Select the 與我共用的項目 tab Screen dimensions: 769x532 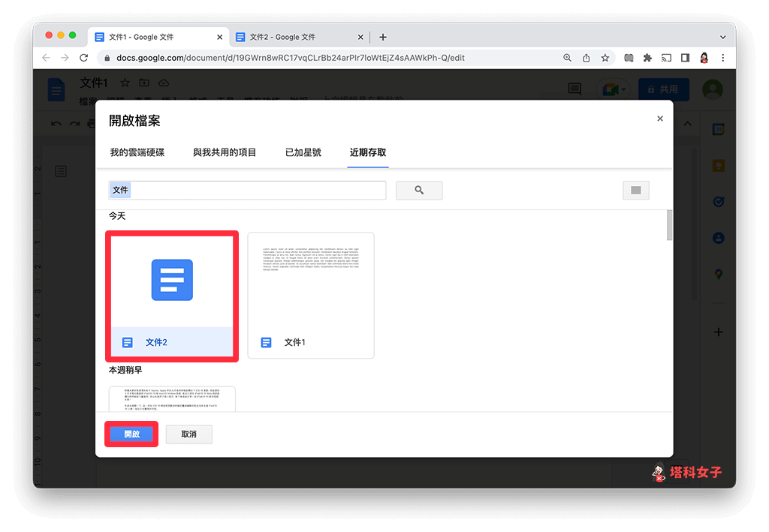(225, 152)
